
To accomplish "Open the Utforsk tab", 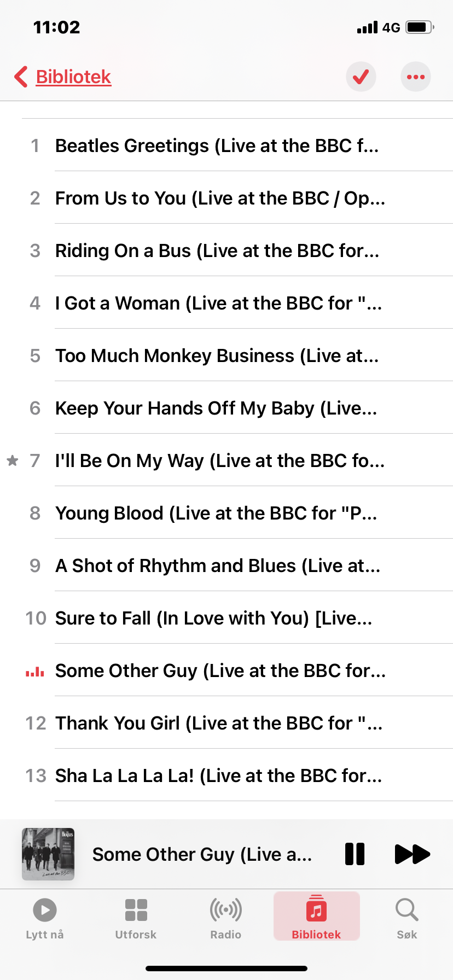I will click(136, 919).
